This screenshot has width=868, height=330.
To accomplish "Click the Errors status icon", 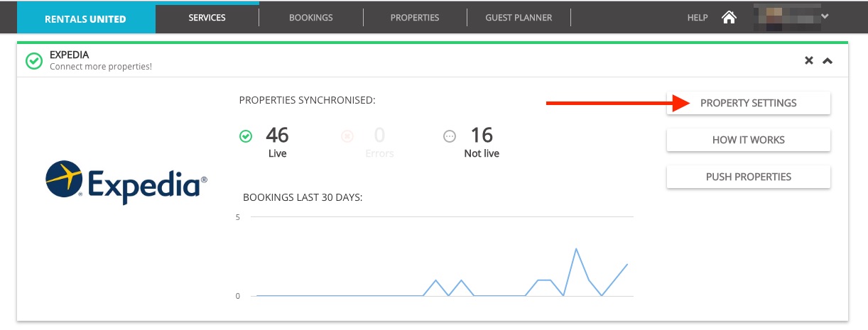I will 347,136.
